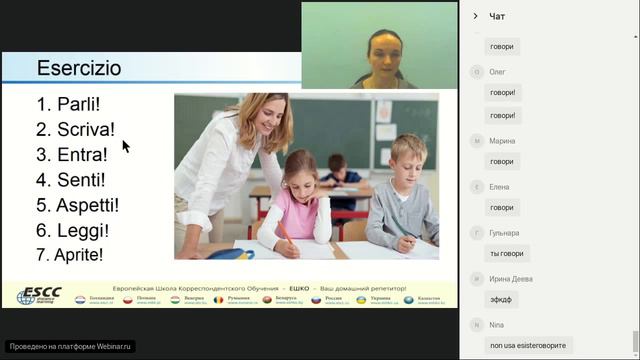
Task: Click the classroom photo on the slide
Action: 307,176
